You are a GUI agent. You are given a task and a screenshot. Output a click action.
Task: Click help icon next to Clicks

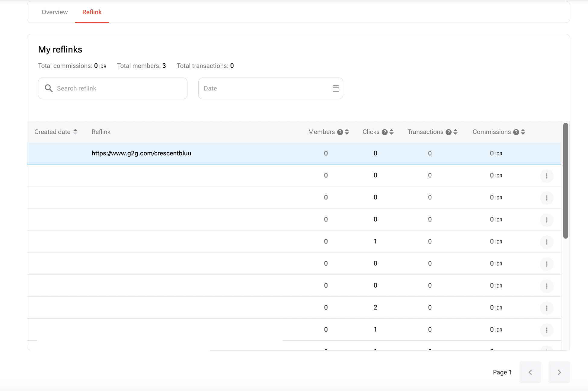coord(384,132)
